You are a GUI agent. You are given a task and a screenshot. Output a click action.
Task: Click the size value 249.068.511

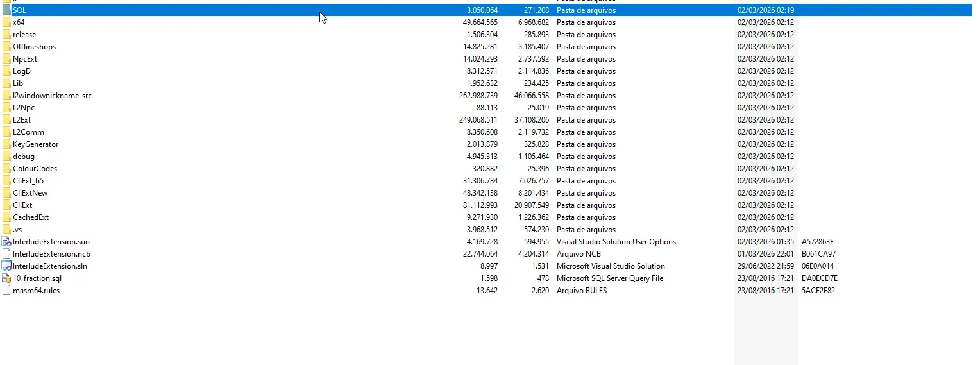pyautogui.click(x=478, y=120)
